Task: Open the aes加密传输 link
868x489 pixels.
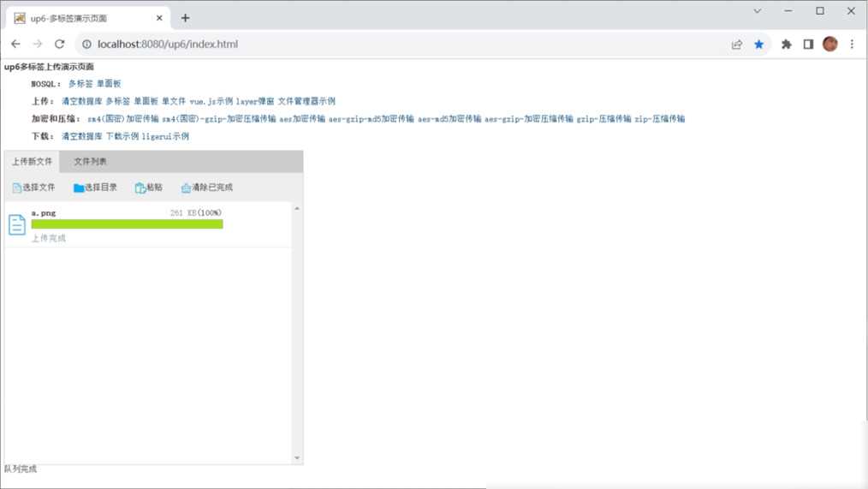Action: tap(301, 118)
